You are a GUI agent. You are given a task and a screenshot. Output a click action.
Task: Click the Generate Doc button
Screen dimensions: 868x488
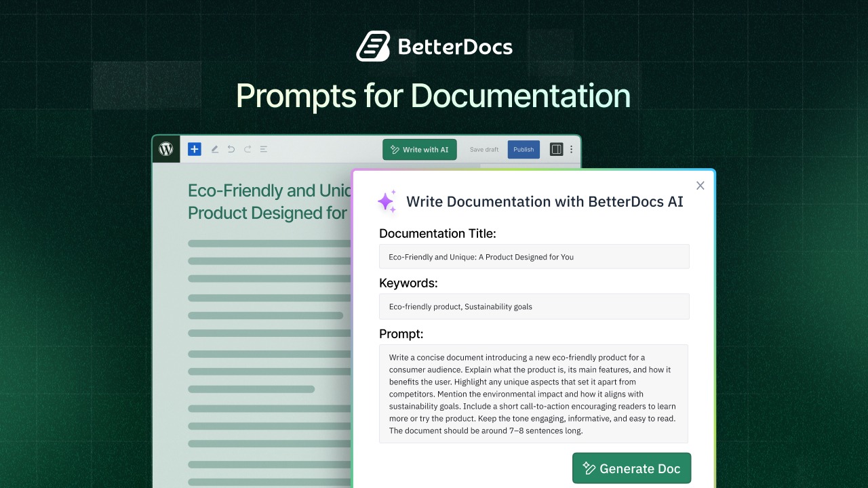pos(631,468)
